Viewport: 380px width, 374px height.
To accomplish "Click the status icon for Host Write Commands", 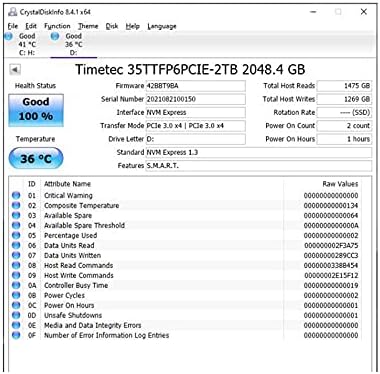I will pyautogui.click(x=16, y=275).
